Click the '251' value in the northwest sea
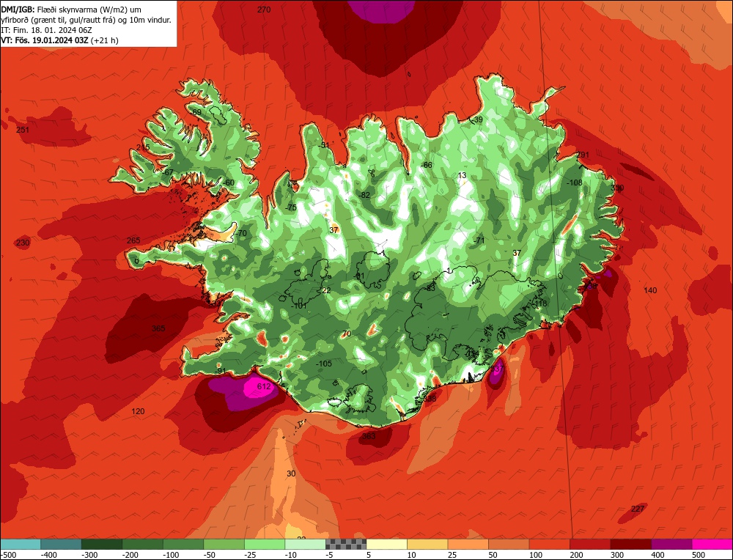The height and width of the screenshot is (560, 733). tap(23, 130)
